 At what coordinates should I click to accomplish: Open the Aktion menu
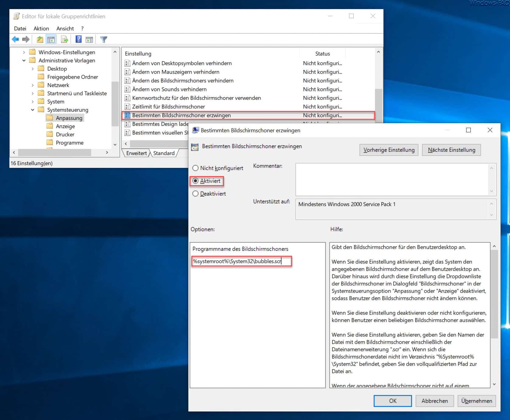(x=41, y=28)
